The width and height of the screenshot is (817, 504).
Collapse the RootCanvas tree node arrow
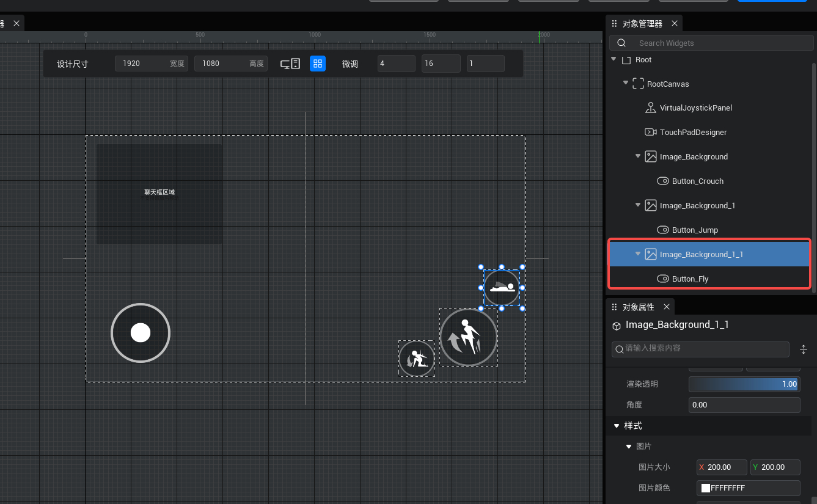pyautogui.click(x=626, y=83)
